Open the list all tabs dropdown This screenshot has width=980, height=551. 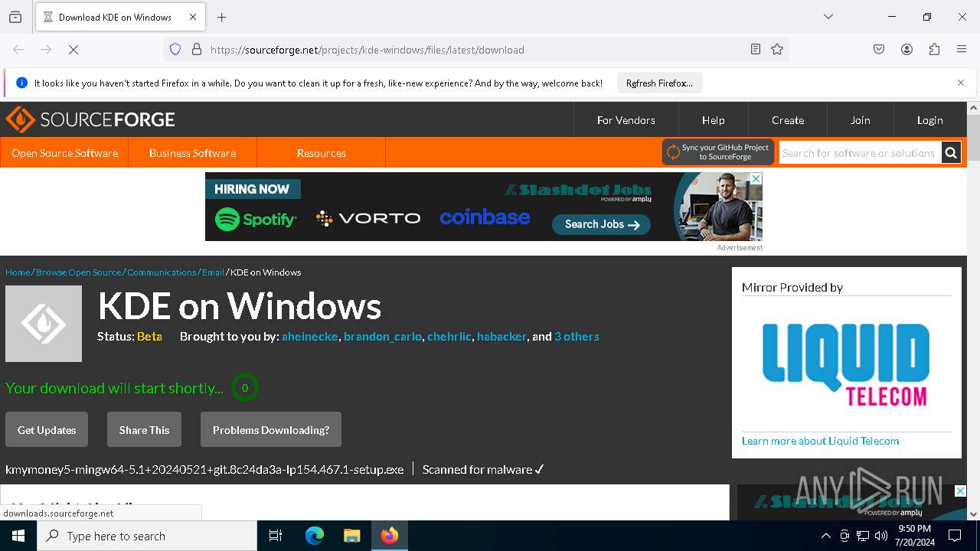pyautogui.click(x=828, y=17)
